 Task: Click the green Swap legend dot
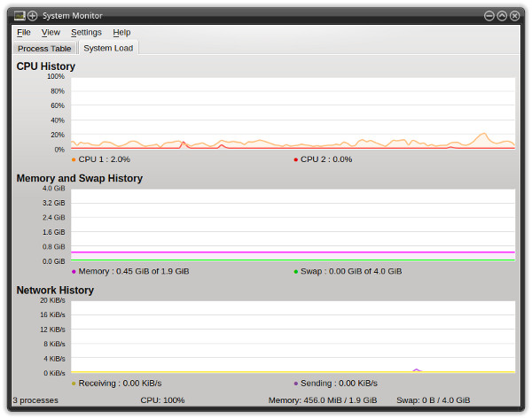tap(296, 272)
